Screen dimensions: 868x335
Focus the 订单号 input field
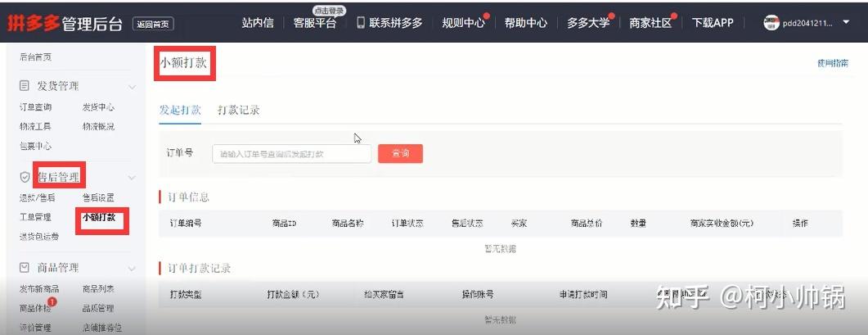[x=292, y=154]
